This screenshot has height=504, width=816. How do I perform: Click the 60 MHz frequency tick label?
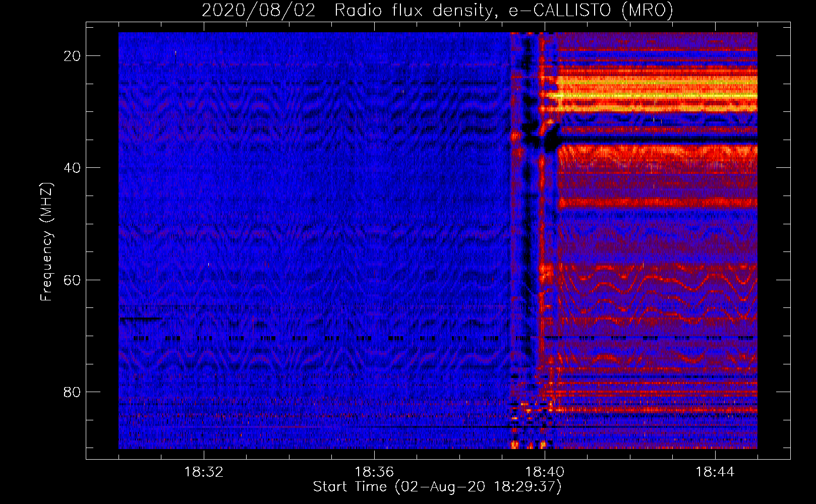(73, 280)
